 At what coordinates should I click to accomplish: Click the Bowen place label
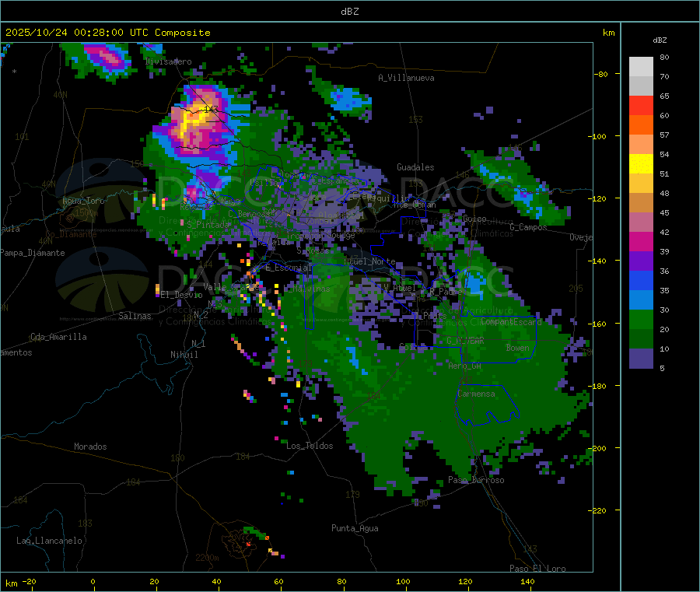[518, 347]
